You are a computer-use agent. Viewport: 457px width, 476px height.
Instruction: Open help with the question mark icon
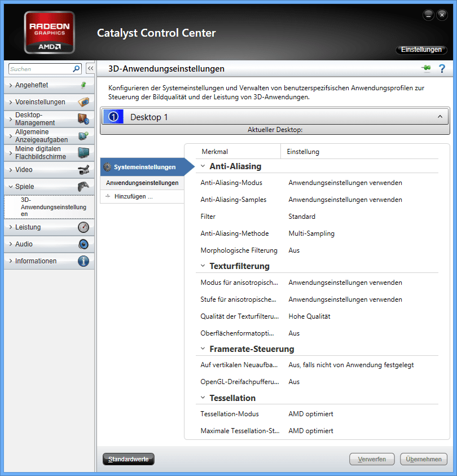pos(442,69)
